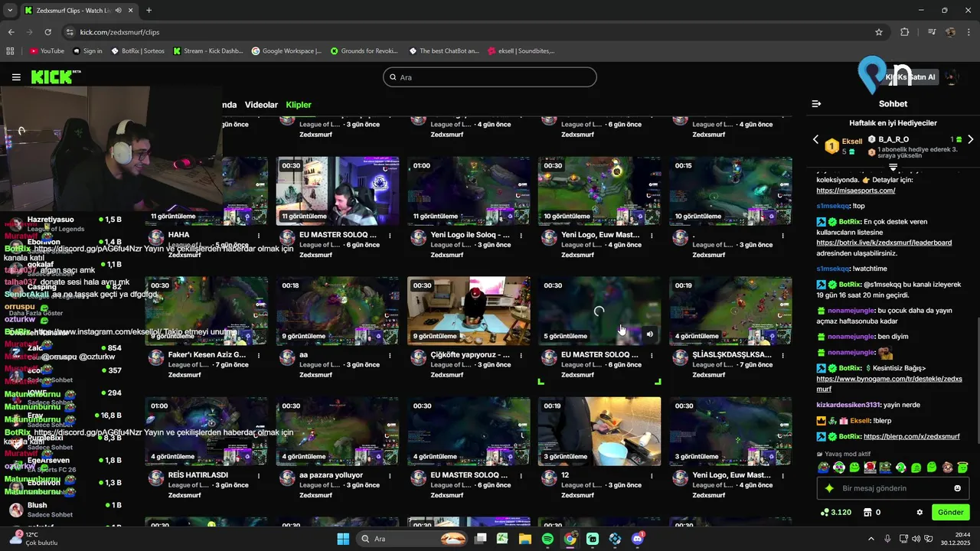Click the browser address bar URL

point(119,32)
